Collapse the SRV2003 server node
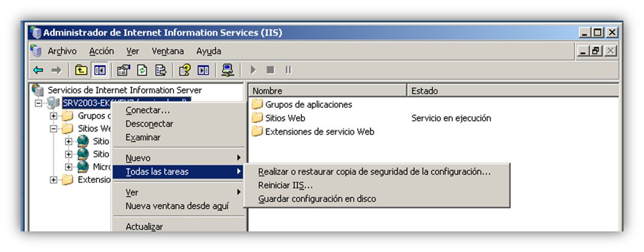 coord(38,103)
